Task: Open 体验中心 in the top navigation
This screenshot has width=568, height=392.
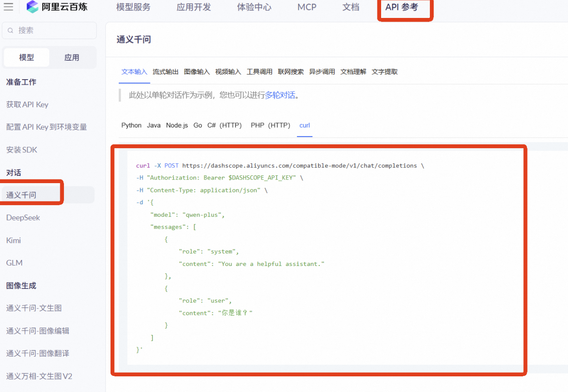Action: (x=254, y=7)
